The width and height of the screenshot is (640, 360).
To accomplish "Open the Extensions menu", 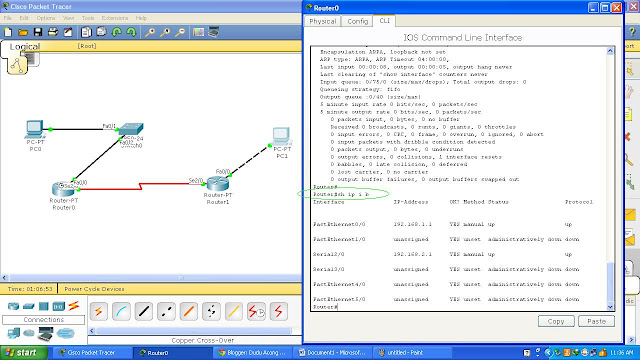I will click(115, 18).
